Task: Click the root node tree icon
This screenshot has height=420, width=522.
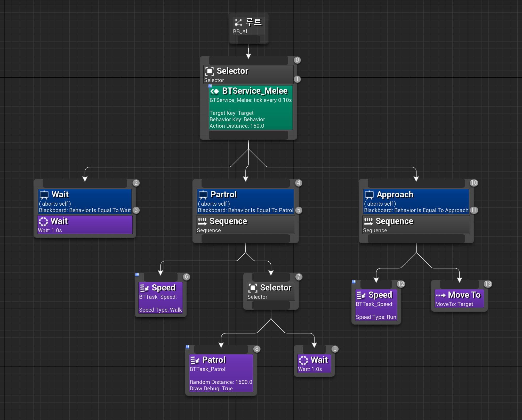Action: tap(238, 22)
